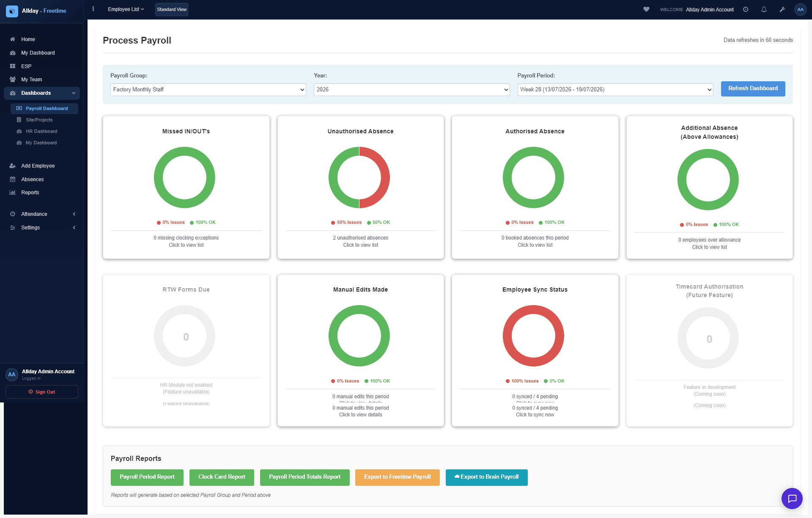Open the Payroll Period Week 28 dropdown
The height and width of the screenshot is (518, 812).
615,90
